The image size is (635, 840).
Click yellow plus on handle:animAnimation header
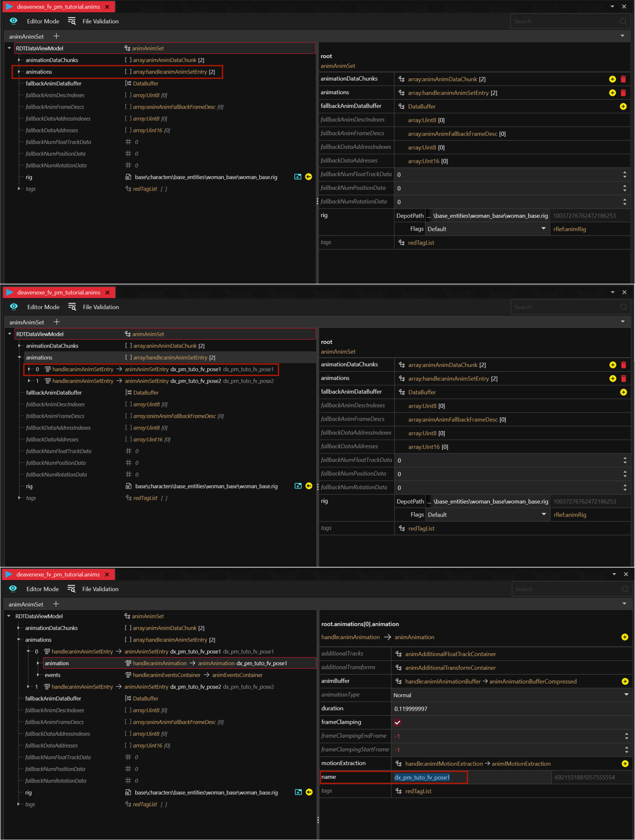[625, 637]
